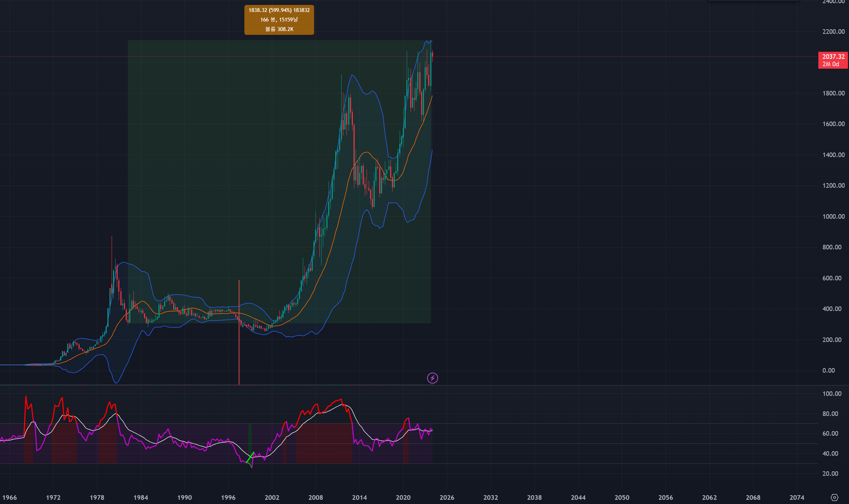Click the purple lightning bolt icon
The height and width of the screenshot is (504, 849).
[x=432, y=378]
